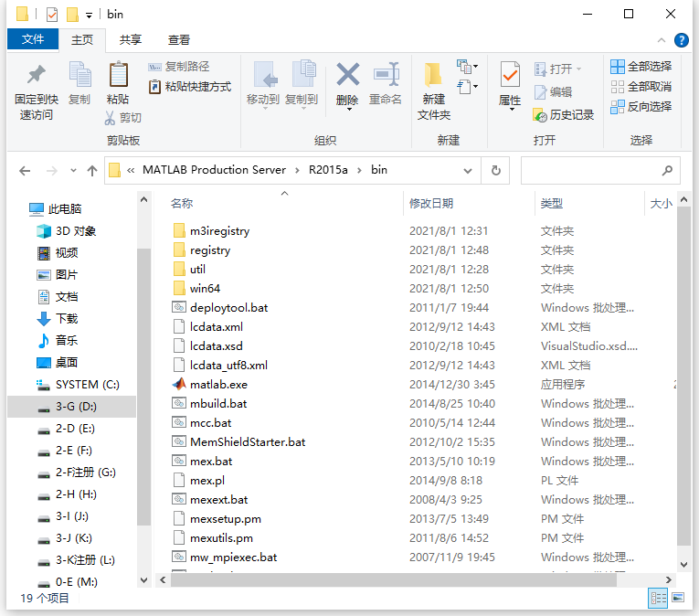Click the Refresh button
699x616 pixels.
pyautogui.click(x=496, y=170)
